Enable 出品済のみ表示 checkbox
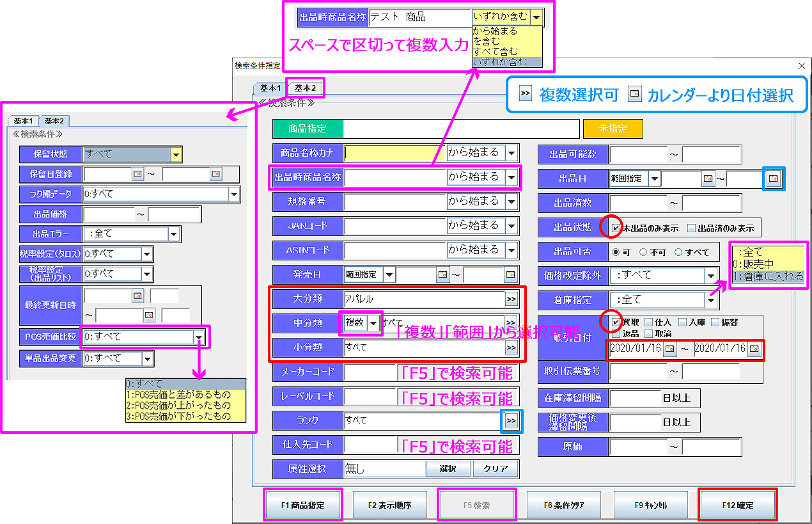812x524 pixels. coord(691,228)
